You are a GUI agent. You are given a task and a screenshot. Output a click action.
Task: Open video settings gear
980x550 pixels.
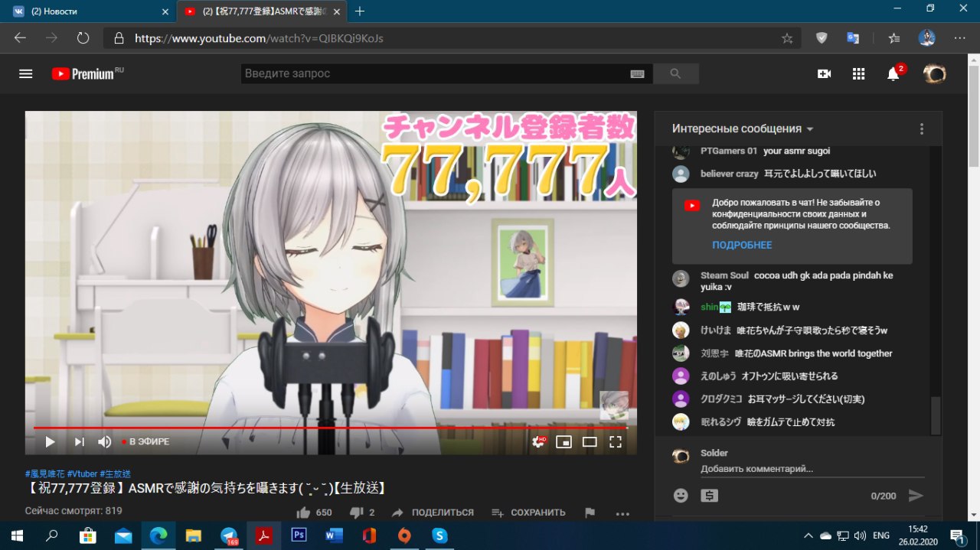click(x=539, y=441)
